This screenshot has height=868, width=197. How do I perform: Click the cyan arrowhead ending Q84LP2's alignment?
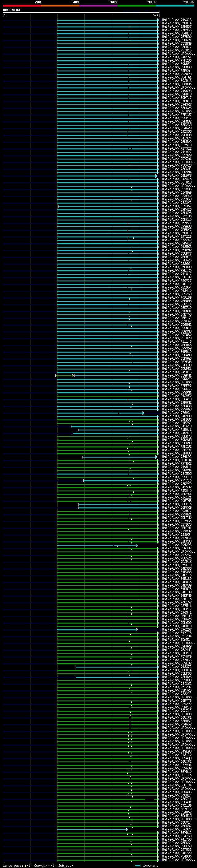[x=156, y=457]
